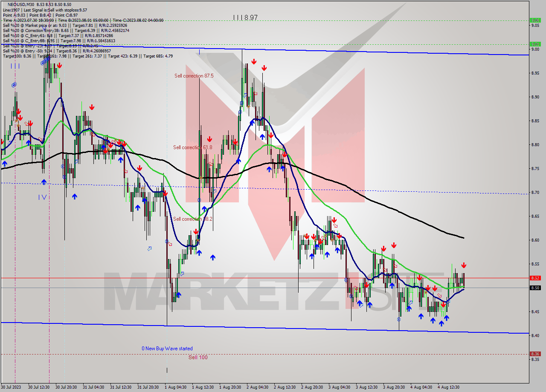The height and width of the screenshot is (392, 546).
Task: Click the 'Sell 100' label
Action: 198,357
